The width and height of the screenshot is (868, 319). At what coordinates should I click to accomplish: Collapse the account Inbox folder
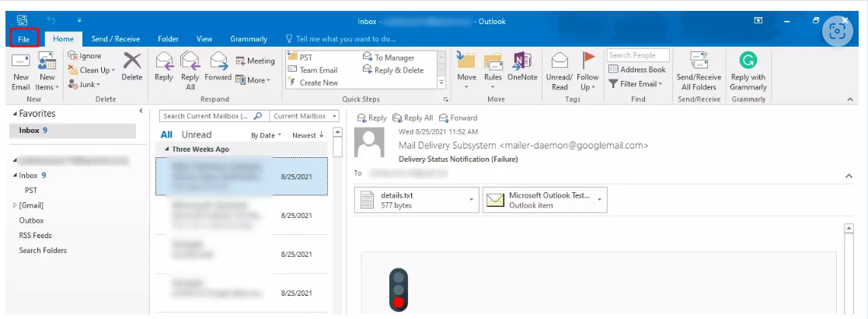click(x=15, y=176)
